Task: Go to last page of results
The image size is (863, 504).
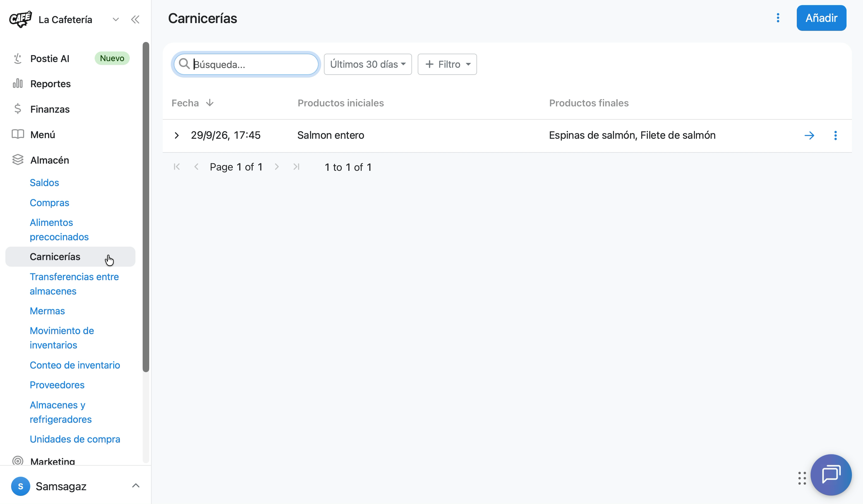Action: point(296,167)
